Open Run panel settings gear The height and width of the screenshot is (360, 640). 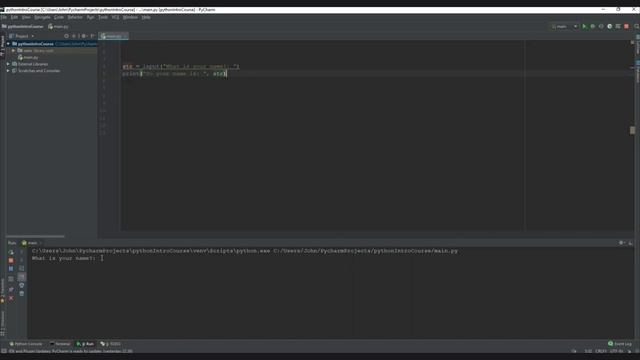[x=621, y=243]
